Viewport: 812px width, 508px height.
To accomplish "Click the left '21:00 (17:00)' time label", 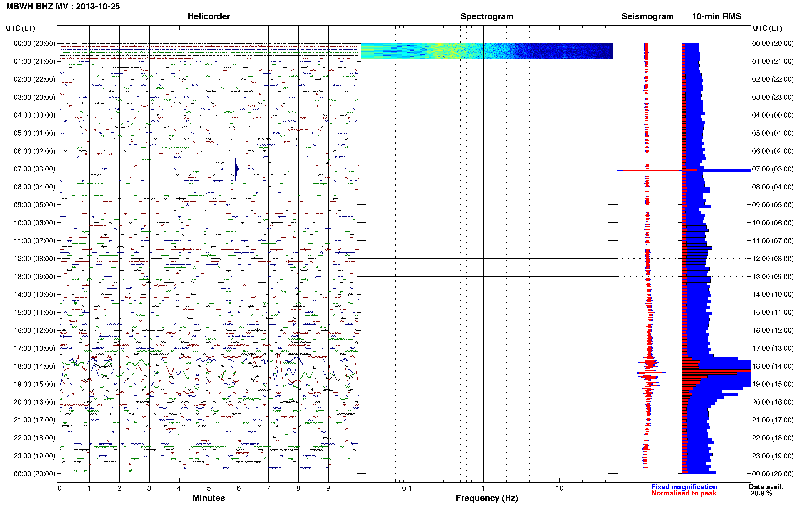I will 34,420.
